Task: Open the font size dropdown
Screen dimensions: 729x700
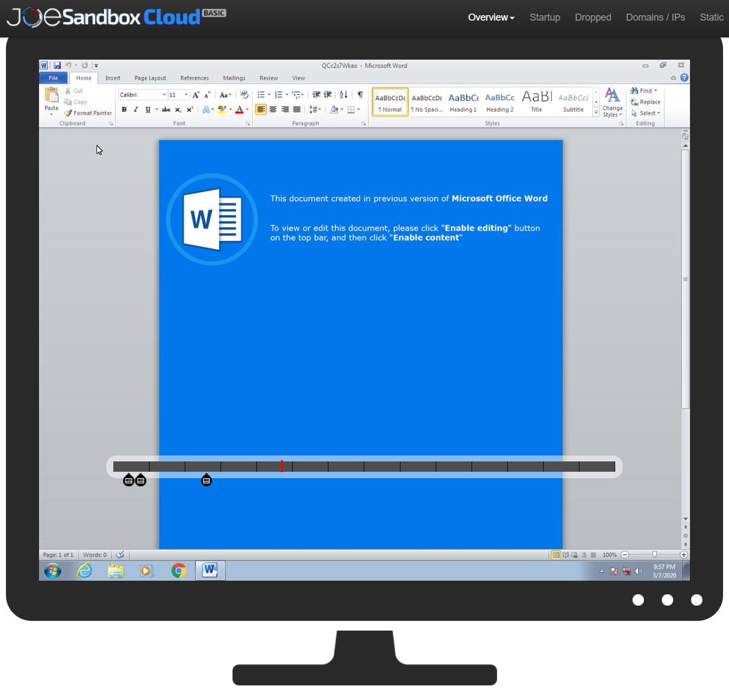Action: [187, 94]
